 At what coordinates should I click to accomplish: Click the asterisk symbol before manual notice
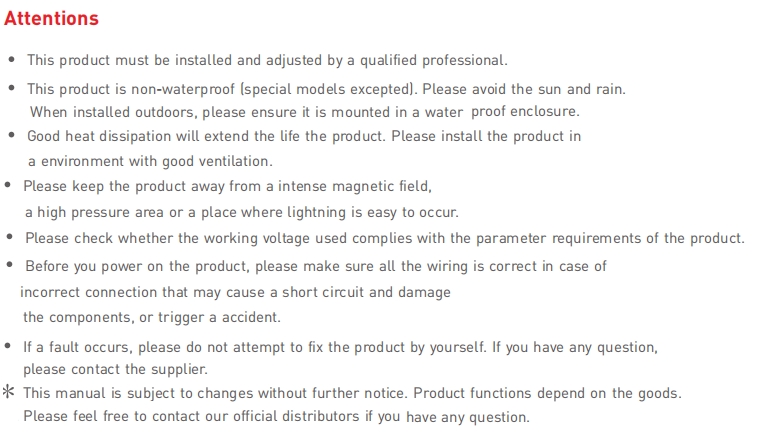8,392
